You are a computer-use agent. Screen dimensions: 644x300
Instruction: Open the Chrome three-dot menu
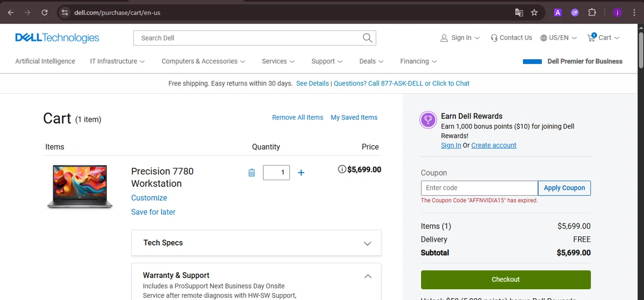[x=634, y=12]
